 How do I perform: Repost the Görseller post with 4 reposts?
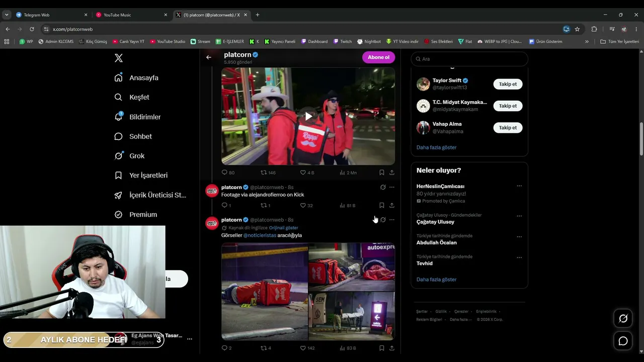click(266, 348)
